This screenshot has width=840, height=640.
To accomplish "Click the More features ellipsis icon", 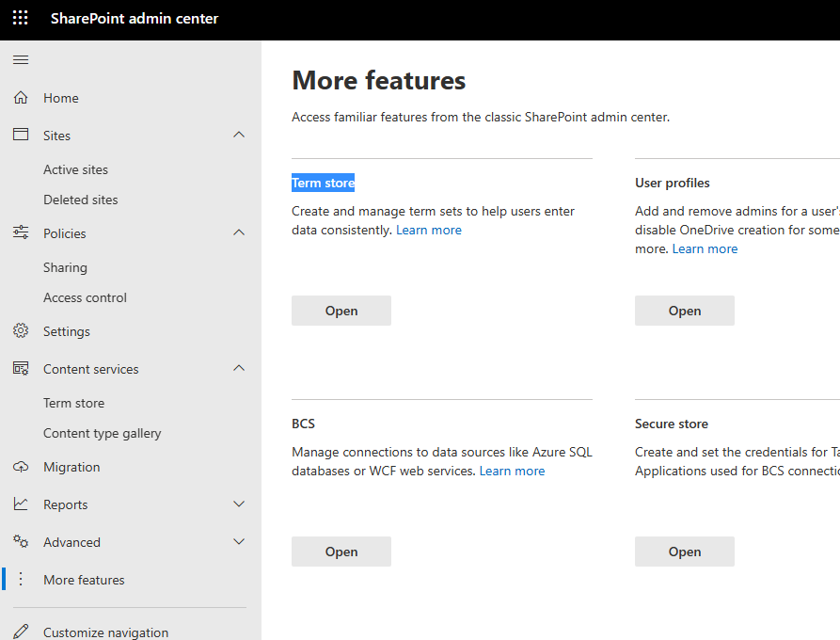I will coord(21,579).
